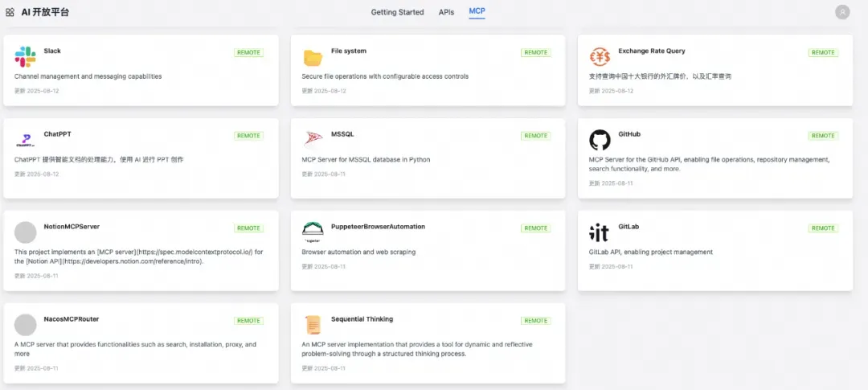Click the GitLab logo icon
The height and width of the screenshot is (390, 868).
(x=599, y=232)
